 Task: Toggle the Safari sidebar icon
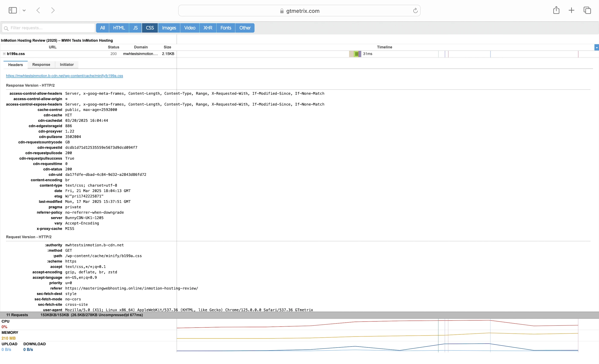(x=13, y=10)
